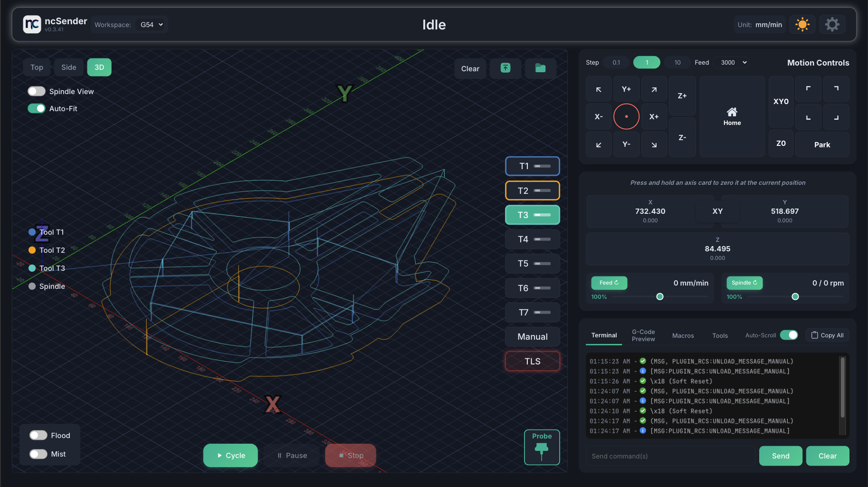Click the ncSender logo icon

pos(32,24)
